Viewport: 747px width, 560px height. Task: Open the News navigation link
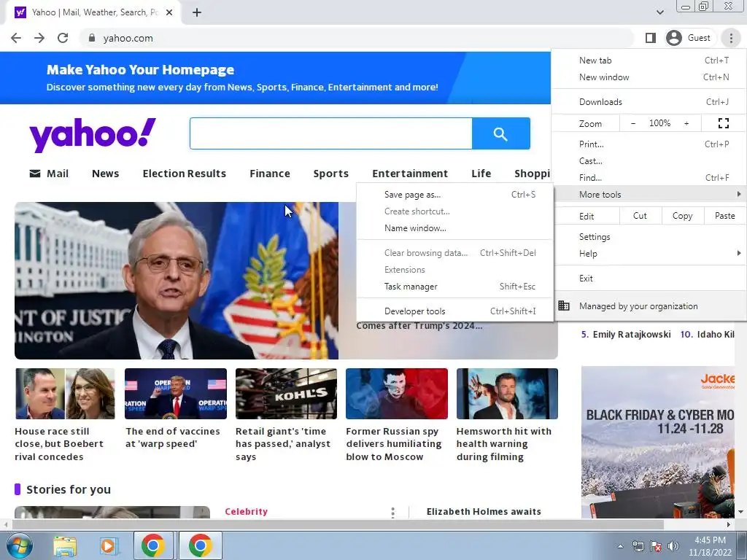pyautogui.click(x=105, y=174)
